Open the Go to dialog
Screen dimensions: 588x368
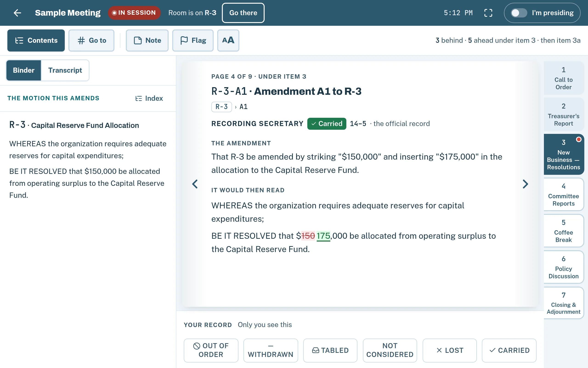click(x=91, y=40)
